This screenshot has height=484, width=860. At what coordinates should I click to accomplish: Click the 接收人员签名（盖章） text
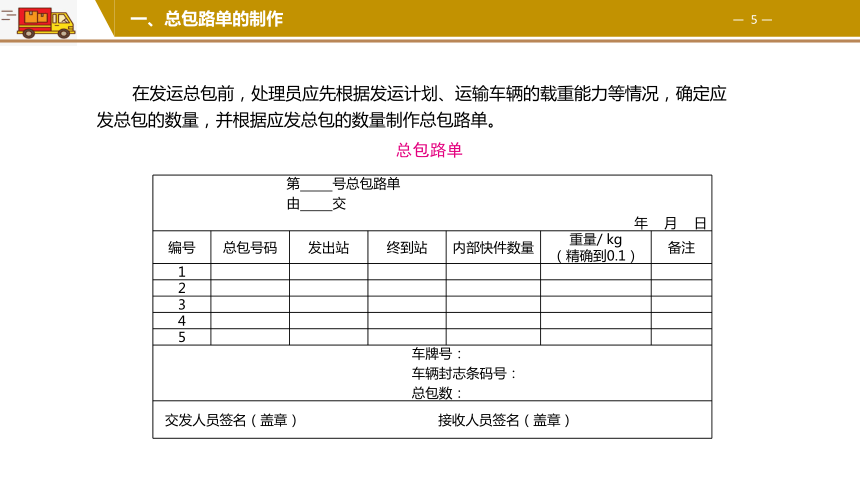(x=505, y=420)
